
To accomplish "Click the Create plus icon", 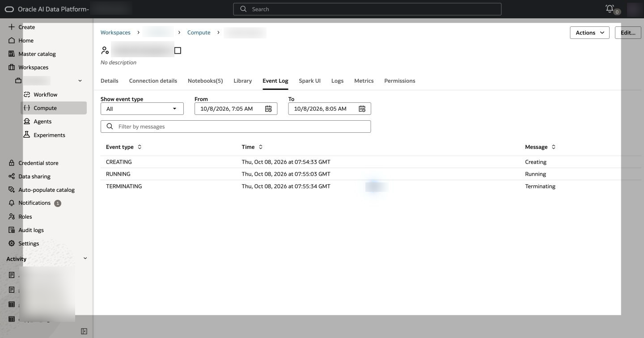I will (x=12, y=27).
